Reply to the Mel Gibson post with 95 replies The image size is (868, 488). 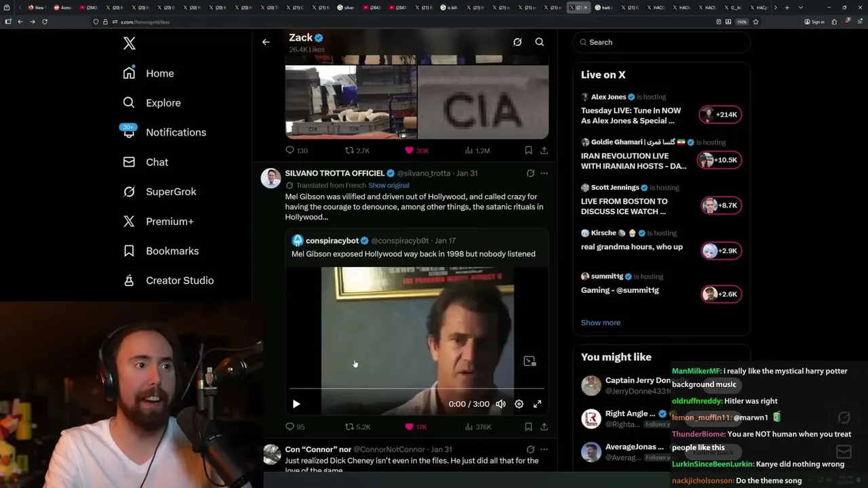point(295,427)
